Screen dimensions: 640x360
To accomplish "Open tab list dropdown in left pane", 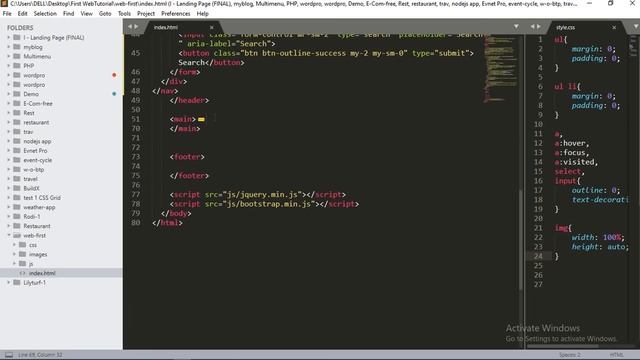I will point(516,27).
